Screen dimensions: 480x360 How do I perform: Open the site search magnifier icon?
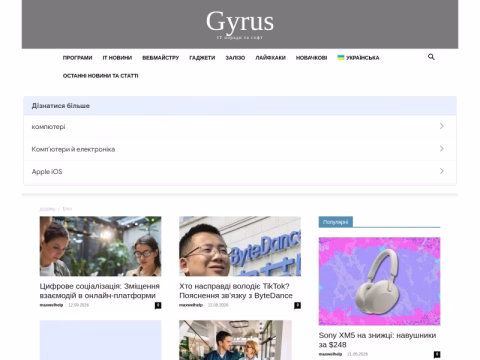[431, 57]
